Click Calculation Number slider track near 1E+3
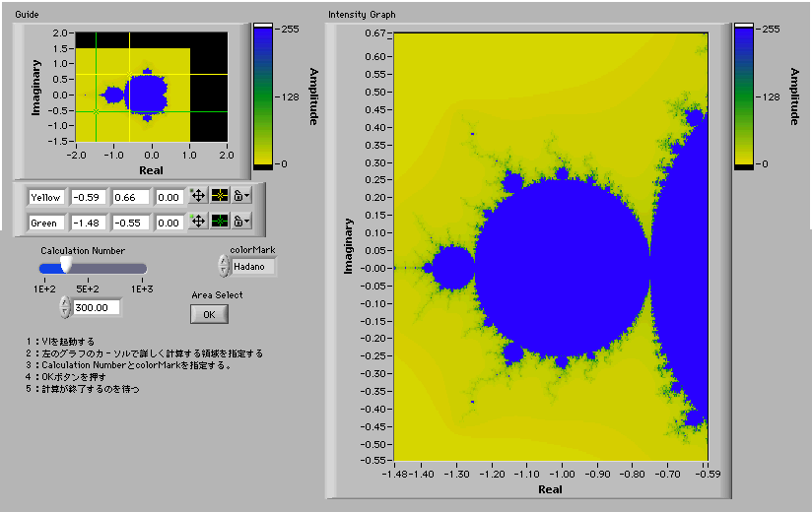The width and height of the screenshot is (812, 512). 141,269
